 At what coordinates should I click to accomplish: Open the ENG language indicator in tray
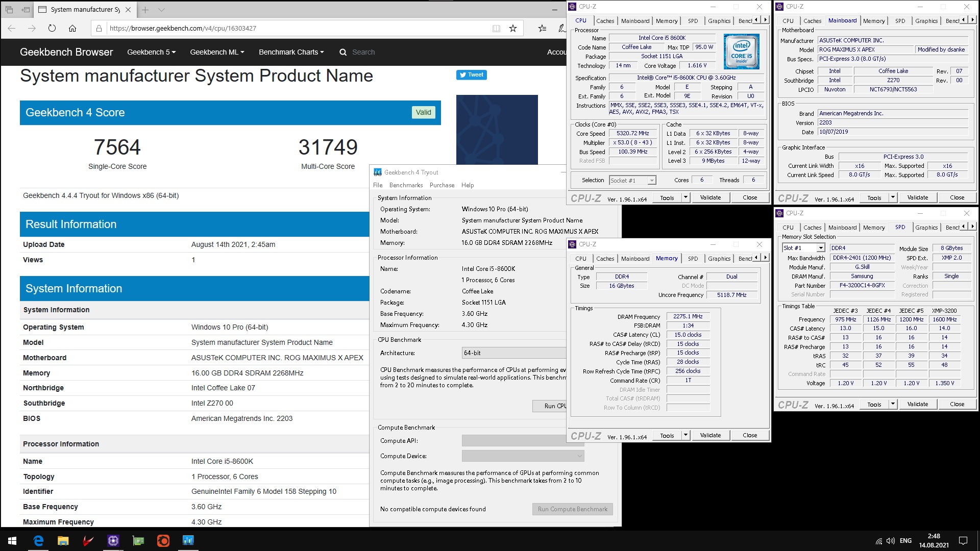[x=906, y=541]
